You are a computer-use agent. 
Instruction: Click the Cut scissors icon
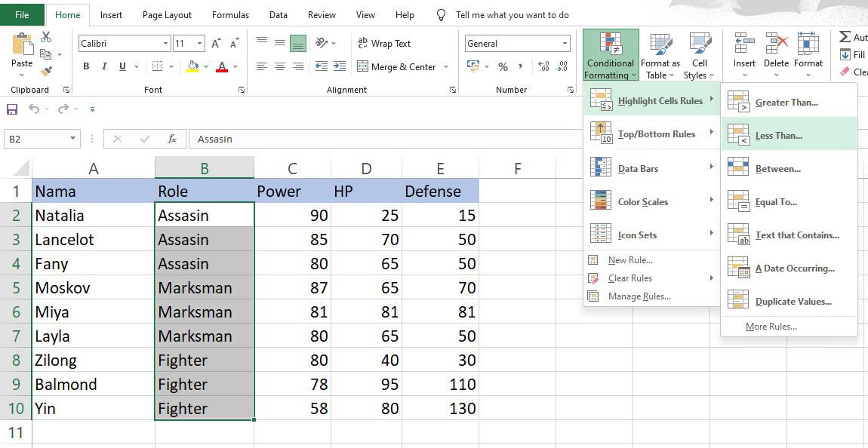(46, 38)
